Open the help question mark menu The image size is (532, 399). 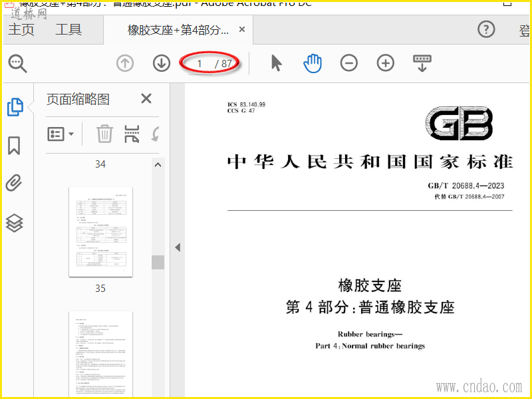[x=486, y=29]
